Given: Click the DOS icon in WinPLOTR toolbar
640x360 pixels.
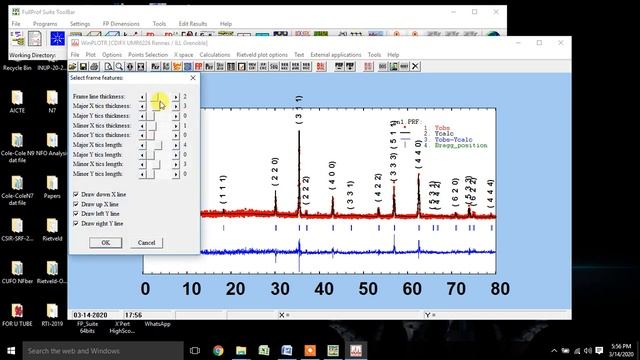Looking at the screenshot, I should click(382, 67).
